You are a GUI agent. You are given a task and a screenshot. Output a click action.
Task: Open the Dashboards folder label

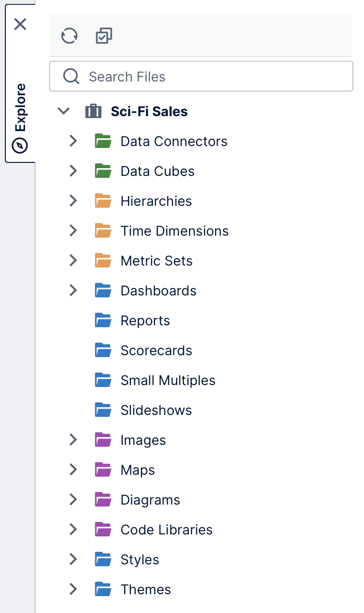[158, 291]
